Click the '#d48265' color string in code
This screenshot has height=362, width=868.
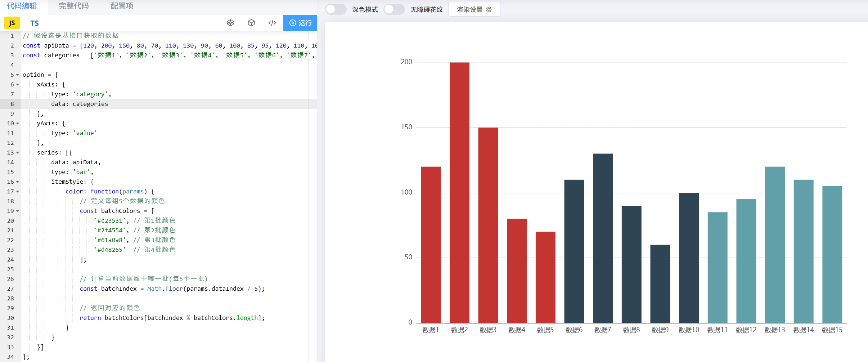point(110,250)
